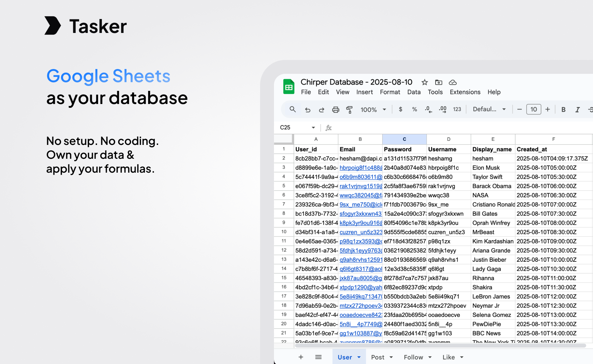This screenshot has height=364, width=593.
Task: Decrease decimal places icon
Action: tap(428, 109)
